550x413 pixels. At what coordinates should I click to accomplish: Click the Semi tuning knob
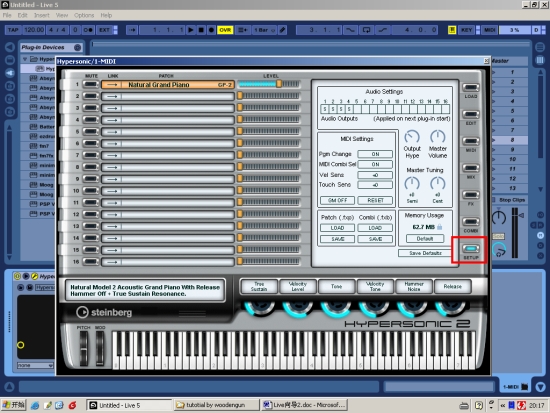coord(412,183)
